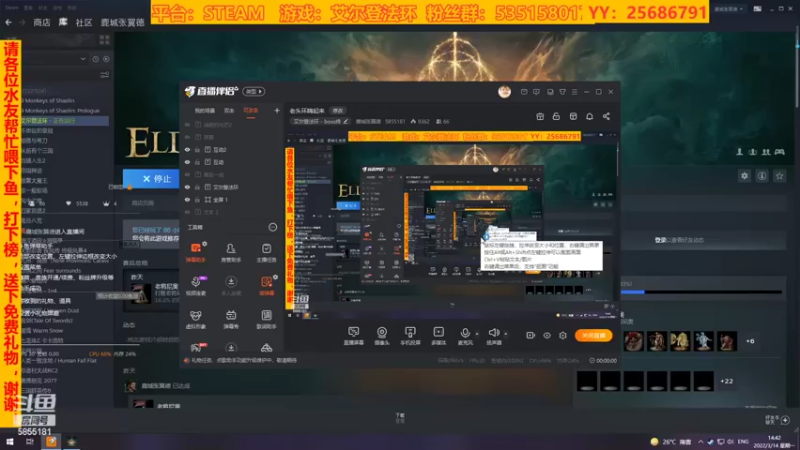Image resolution: width=800 pixels, height=450 pixels.
Task: Add a new scene with the plus button
Action: (x=277, y=111)
